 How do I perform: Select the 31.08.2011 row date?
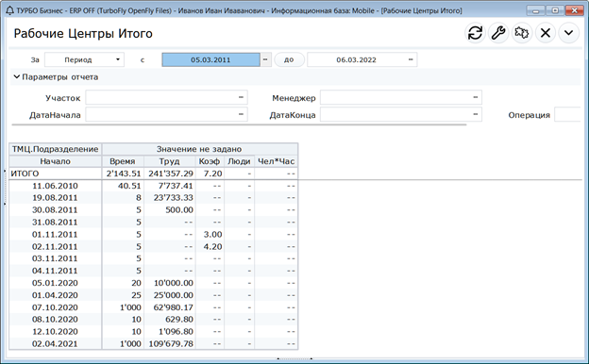[x=55, y=223]
